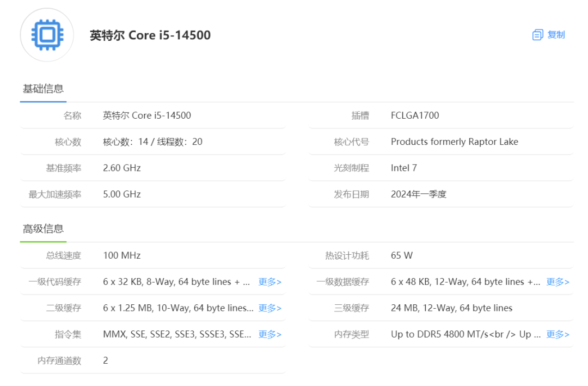Click the blue CPU chip icon
588x386 pixels.
[x=47, y=35]
